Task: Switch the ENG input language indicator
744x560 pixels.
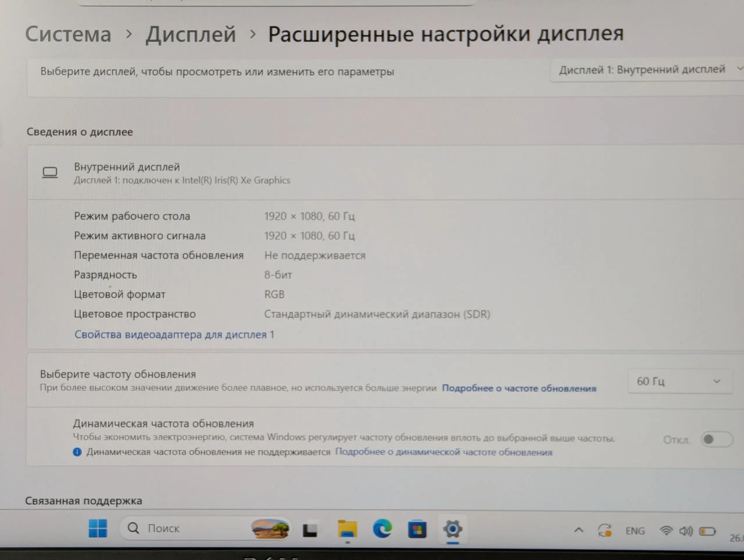Action: pyautogui.click(x=635, y=531)
